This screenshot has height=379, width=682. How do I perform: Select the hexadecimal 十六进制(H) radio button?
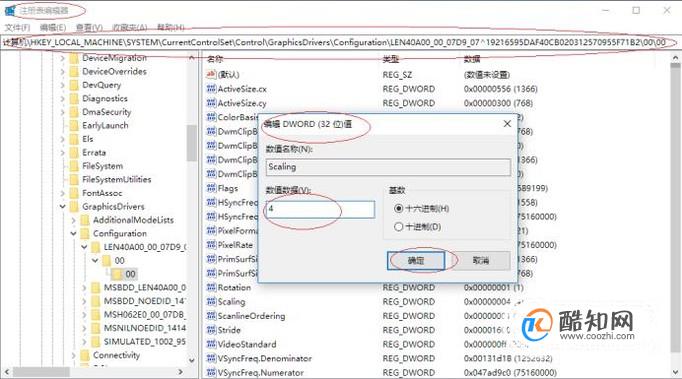398,208
